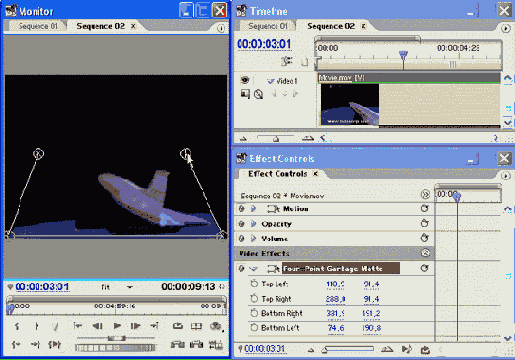Image resolution: width=515 pixels, height=360 pixels.
Task: Close Sequence 02 tab in Monitor
Action: (x=133, y=26)
